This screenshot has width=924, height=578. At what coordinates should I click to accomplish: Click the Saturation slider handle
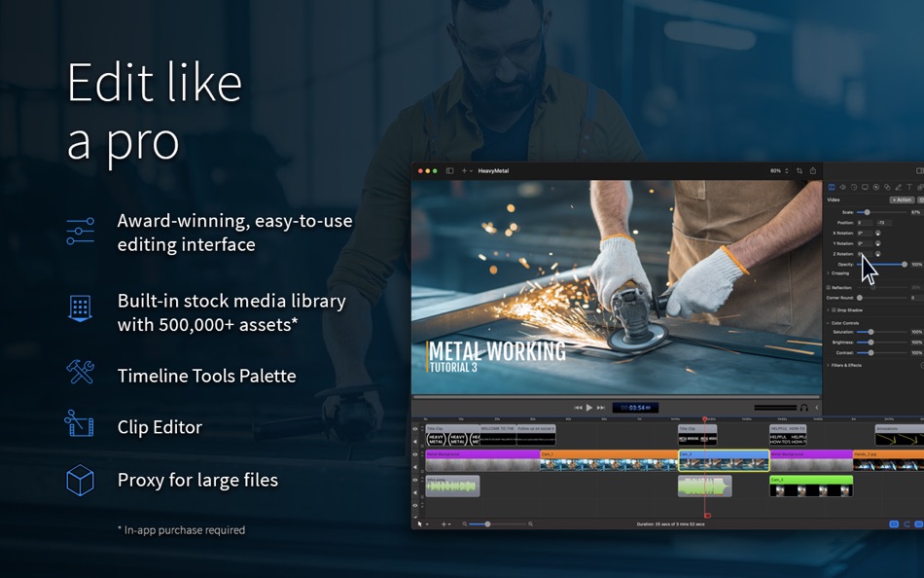(x=871, y=333)
